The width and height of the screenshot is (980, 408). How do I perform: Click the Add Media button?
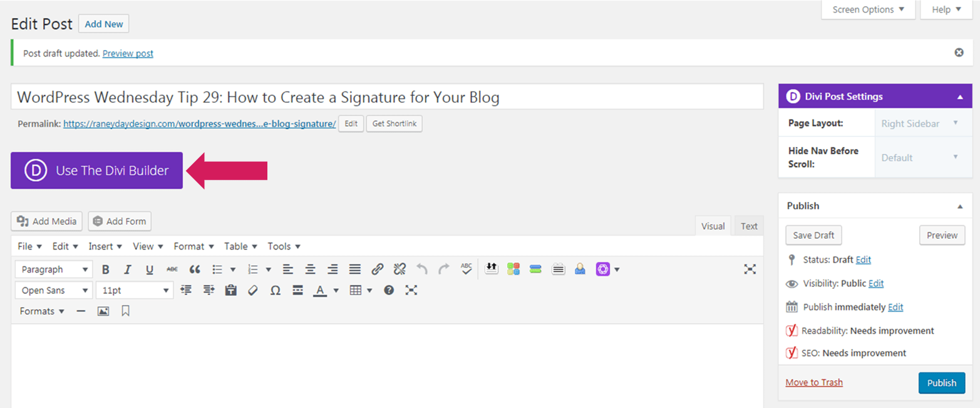tap(47, 221)
